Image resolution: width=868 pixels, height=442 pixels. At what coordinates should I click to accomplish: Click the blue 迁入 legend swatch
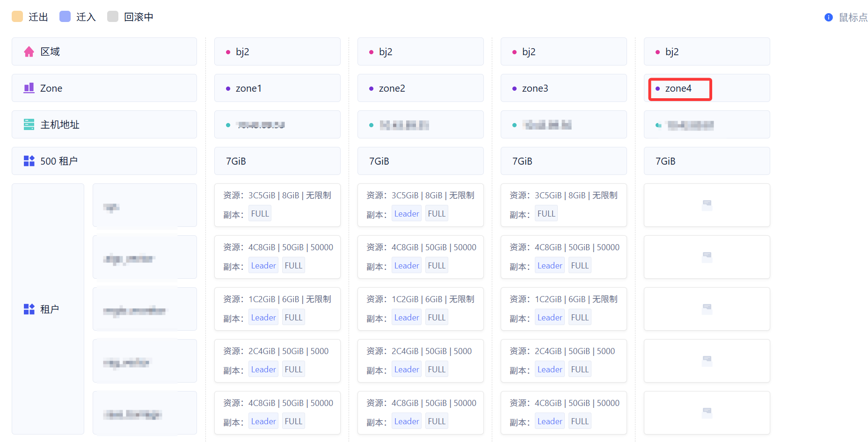tap(65, 17)
